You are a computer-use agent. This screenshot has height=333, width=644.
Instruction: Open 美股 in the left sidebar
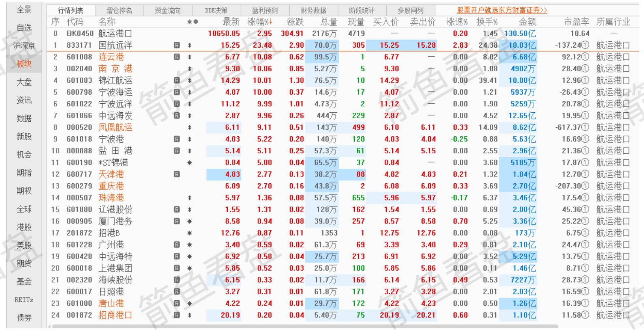(24, 245)
